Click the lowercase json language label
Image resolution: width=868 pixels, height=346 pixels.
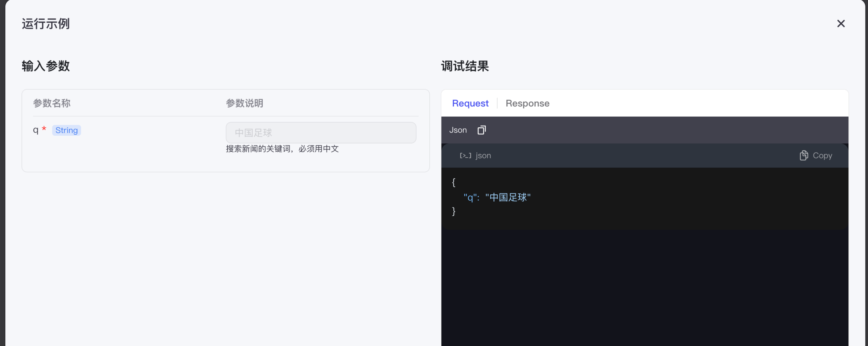[483, 155]
